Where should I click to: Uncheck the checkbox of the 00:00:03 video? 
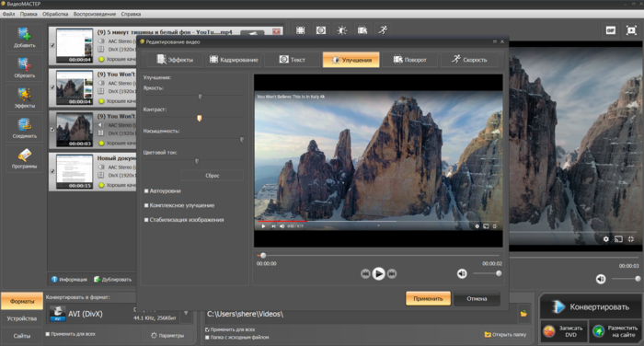[x=52, y=130]
